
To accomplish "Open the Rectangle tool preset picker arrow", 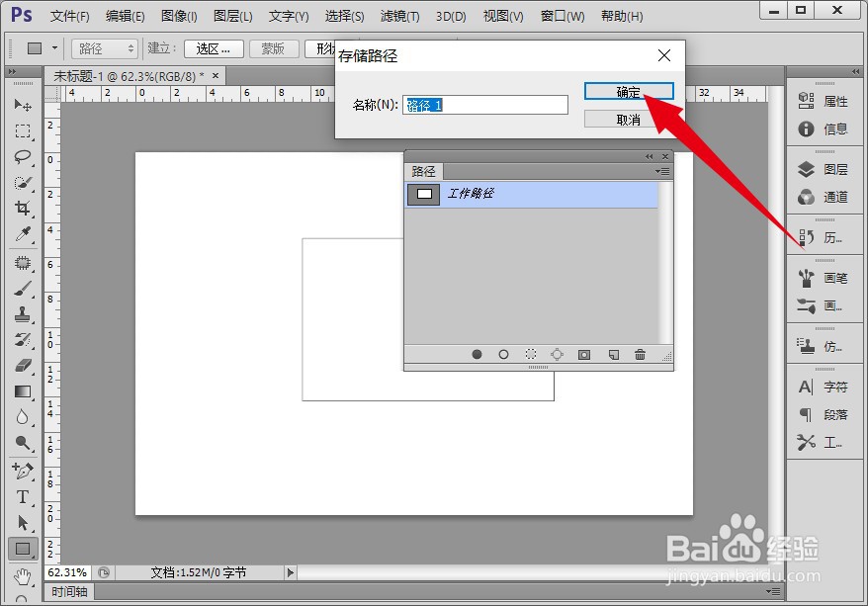I will tap(54, 48).
